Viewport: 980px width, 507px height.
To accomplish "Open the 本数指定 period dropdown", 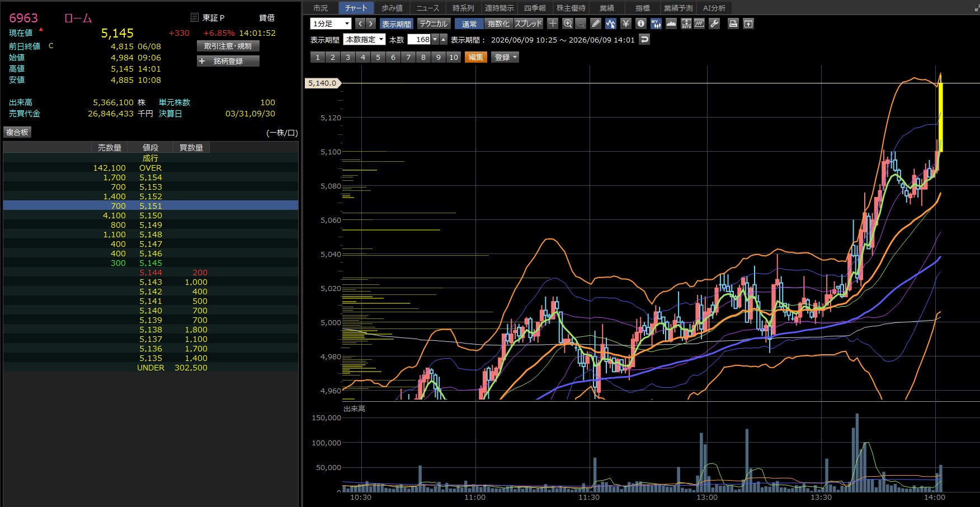I will click(365, 40).
